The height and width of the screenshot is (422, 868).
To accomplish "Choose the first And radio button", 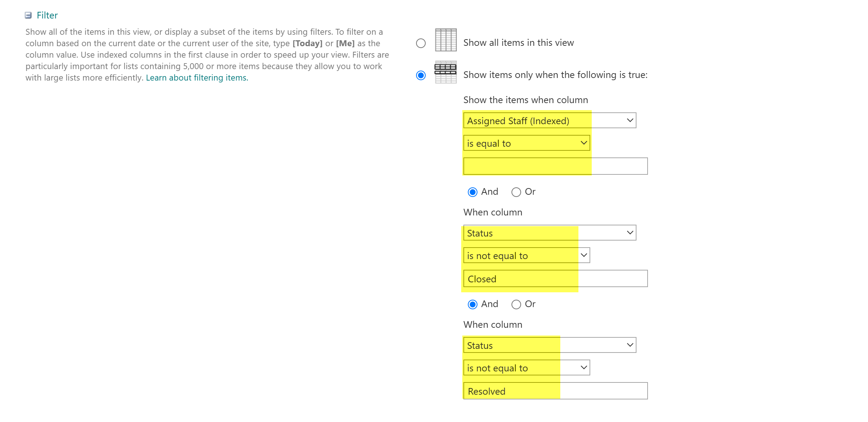I will [x=472, y=192].
